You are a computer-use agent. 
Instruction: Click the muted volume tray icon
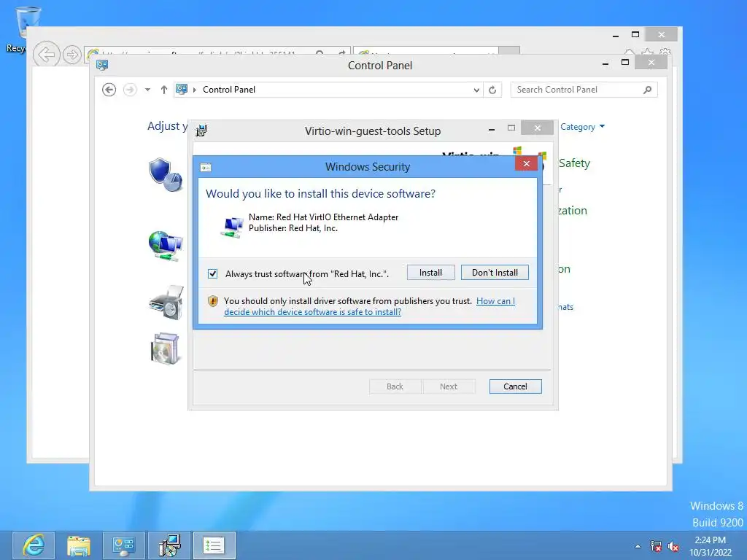[673, 546]
